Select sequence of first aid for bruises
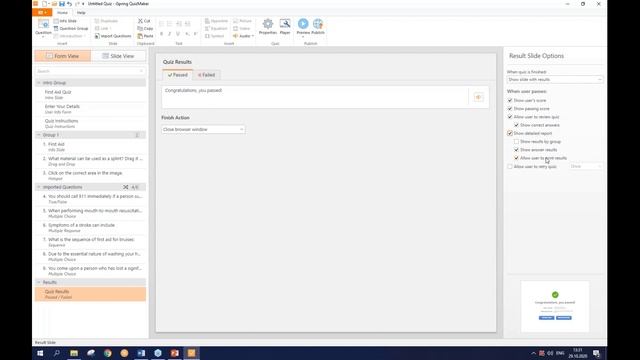The image size is (640, 360). pyautogui.click(x=91, y=242)
